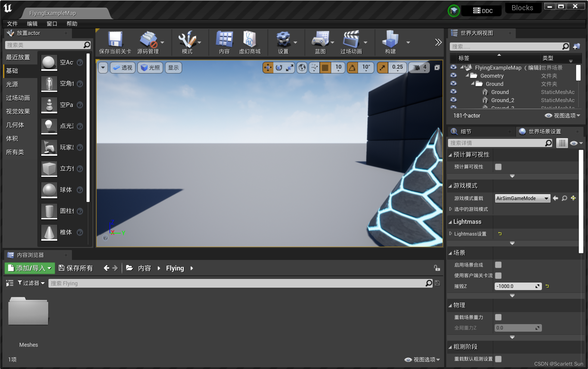Click the Build cubes icon
Viewport: 588px width, 369px height.
[390, 39]
